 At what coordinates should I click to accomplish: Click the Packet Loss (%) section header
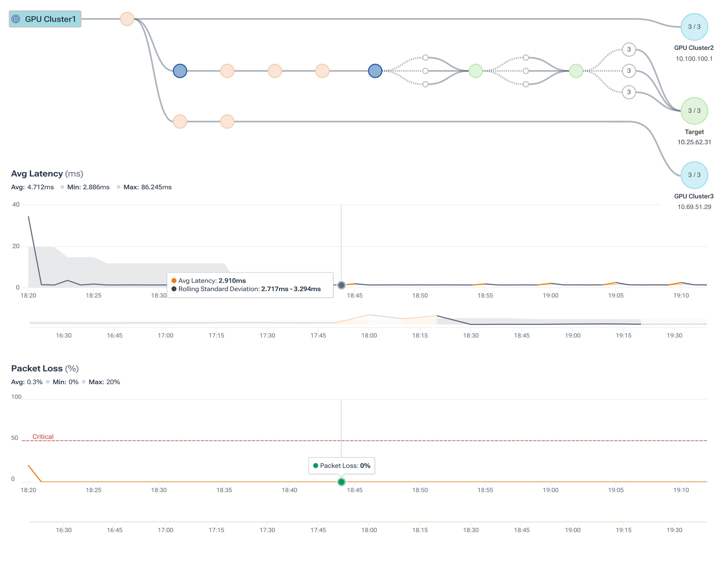click(45, 368)
